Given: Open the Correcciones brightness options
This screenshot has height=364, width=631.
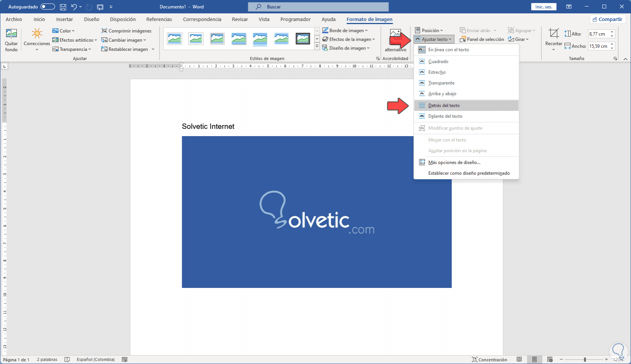Looking at the screenshot, I should pos(37,40).
